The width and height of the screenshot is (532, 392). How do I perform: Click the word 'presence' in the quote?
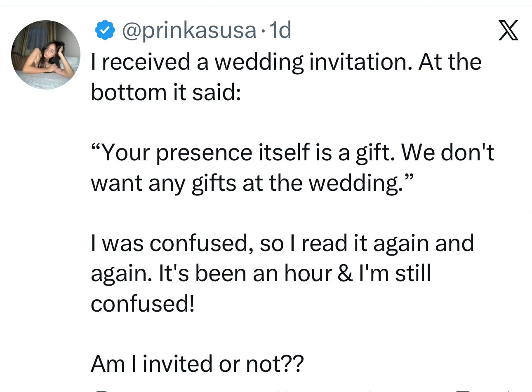tap(204, 153)
